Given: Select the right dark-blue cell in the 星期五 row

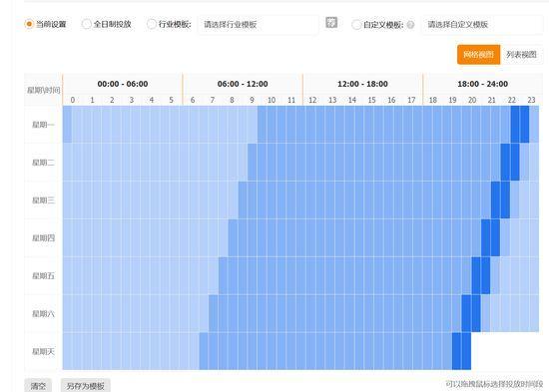Looking at the screenshot, I should click(x=486, y=275).
